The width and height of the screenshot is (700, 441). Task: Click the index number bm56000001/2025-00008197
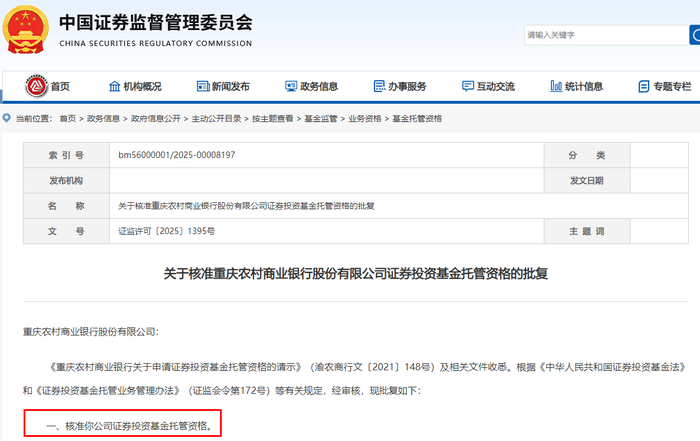coord(177,155)
